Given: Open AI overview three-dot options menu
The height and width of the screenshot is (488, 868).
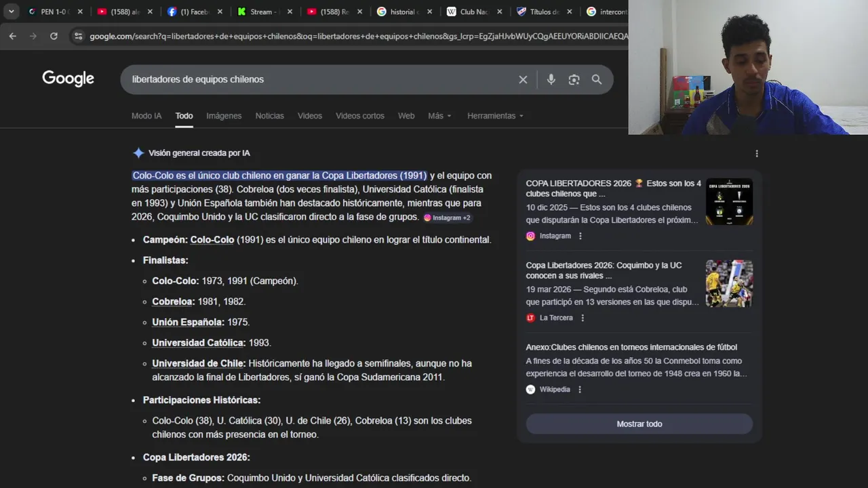Looking at the screenshot, I should (x=757, y=154).
